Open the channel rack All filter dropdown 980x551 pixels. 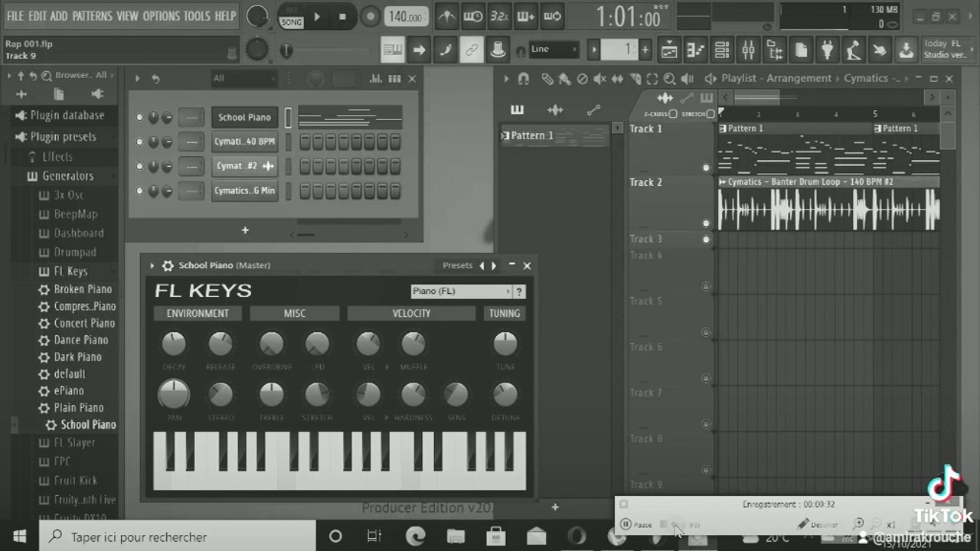point(243,78)
